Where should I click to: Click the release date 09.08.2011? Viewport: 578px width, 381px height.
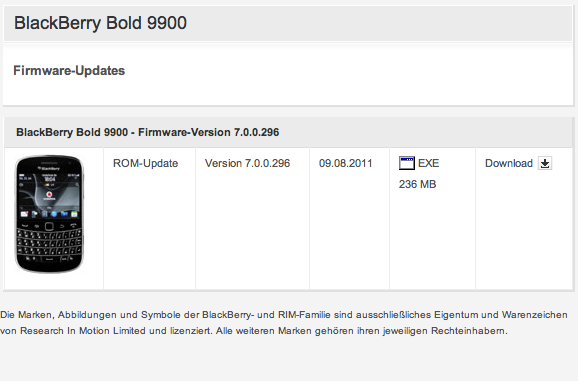[x=345, y=163]
